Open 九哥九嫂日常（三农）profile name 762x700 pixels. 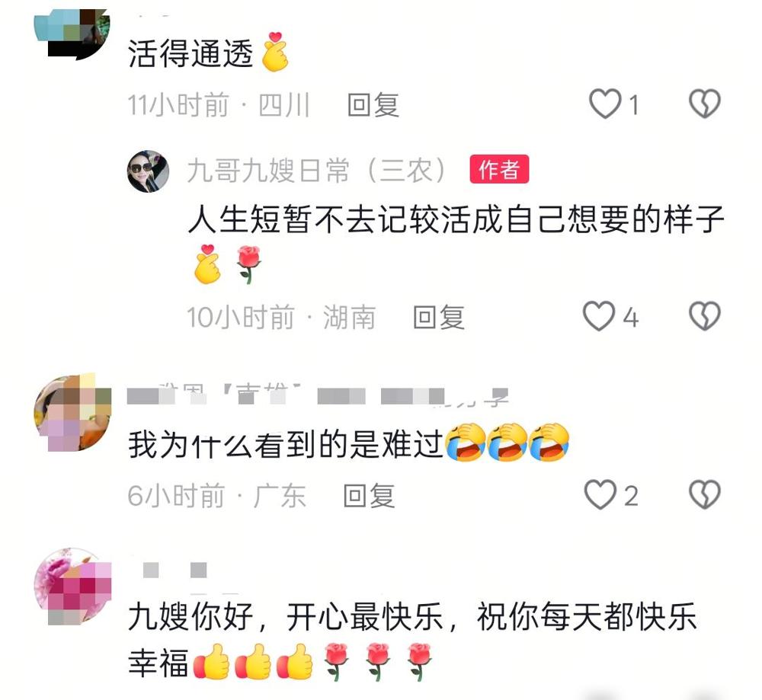point(317,171)
